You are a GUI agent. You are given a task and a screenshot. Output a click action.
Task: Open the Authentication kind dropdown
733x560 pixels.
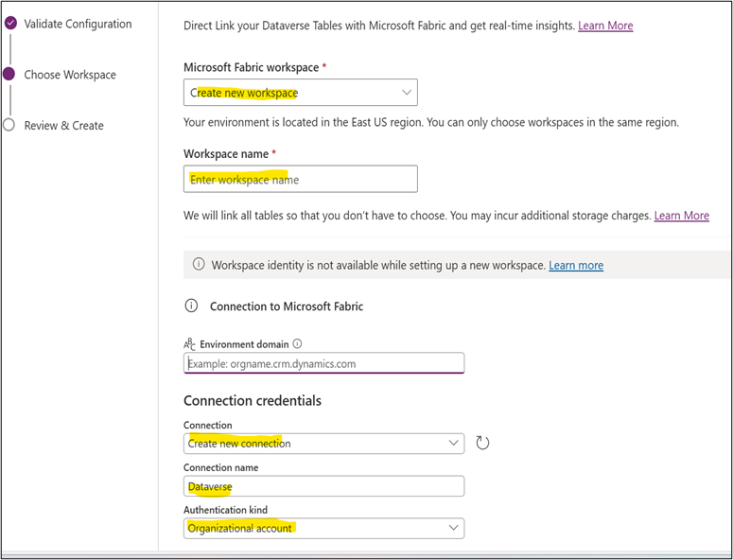pos(323,528)
